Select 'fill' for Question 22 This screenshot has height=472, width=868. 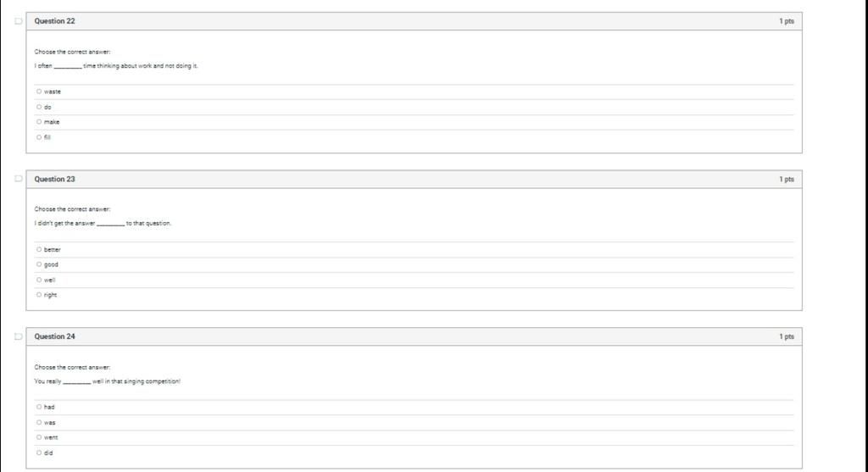click(x=39, y=137)
